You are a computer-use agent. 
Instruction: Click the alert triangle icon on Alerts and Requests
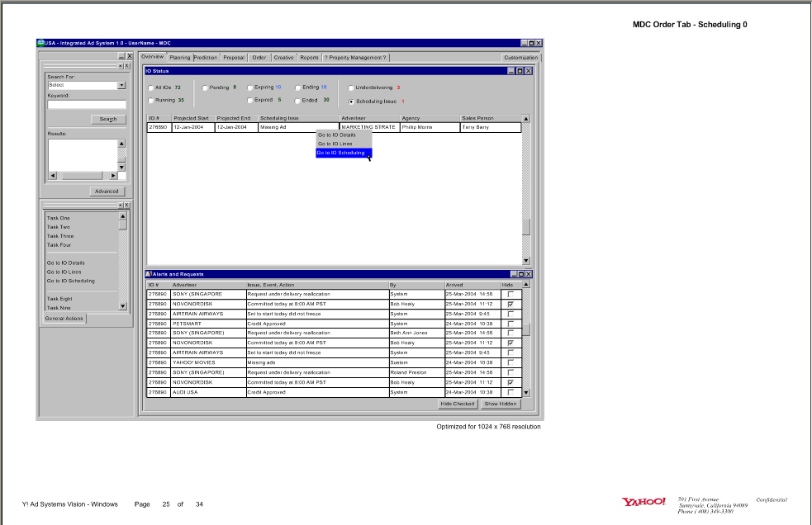(x=150, y=274)
